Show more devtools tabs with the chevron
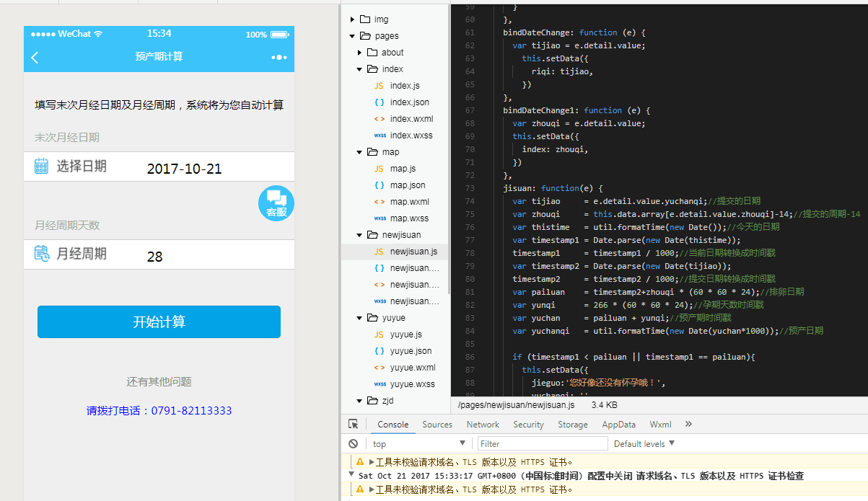The height and width of the screenshot is (501, 868). pos(688,425)
